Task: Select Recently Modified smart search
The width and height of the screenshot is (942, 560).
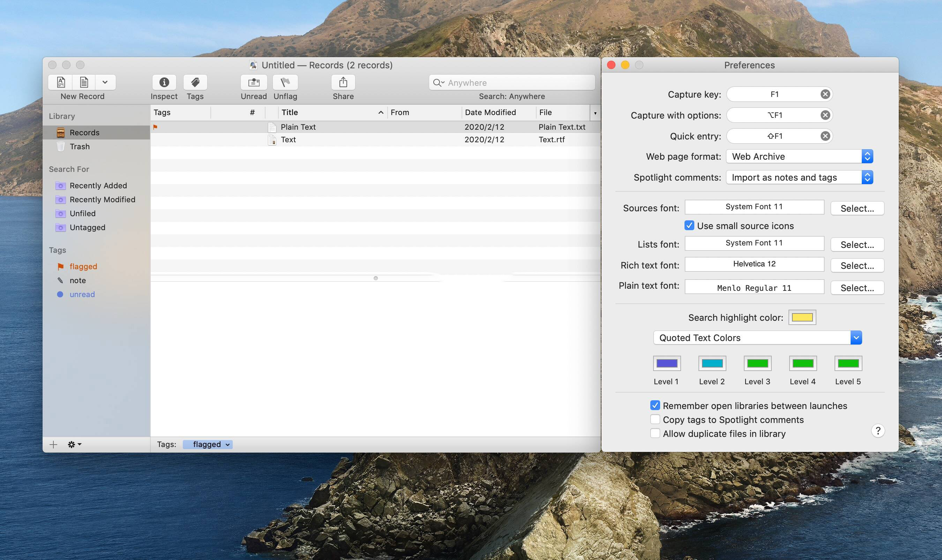Action: [102, 199]
